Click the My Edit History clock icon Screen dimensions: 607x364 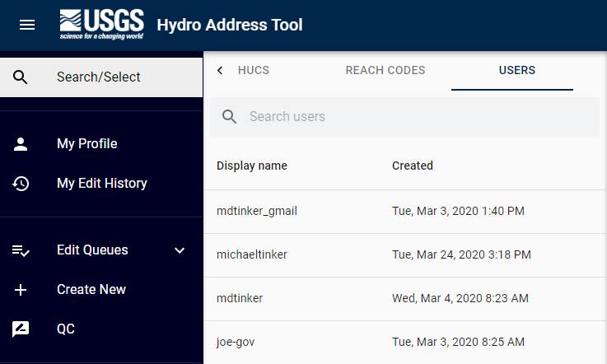point(21,184)
